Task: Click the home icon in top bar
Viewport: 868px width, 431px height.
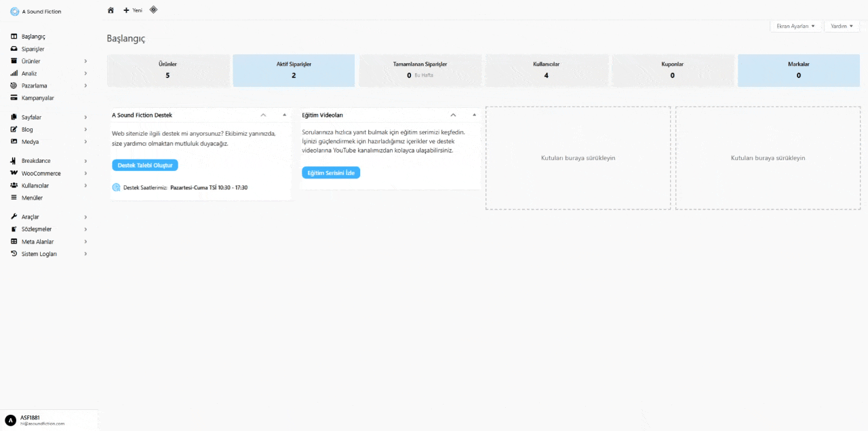Action: point(111,10)
